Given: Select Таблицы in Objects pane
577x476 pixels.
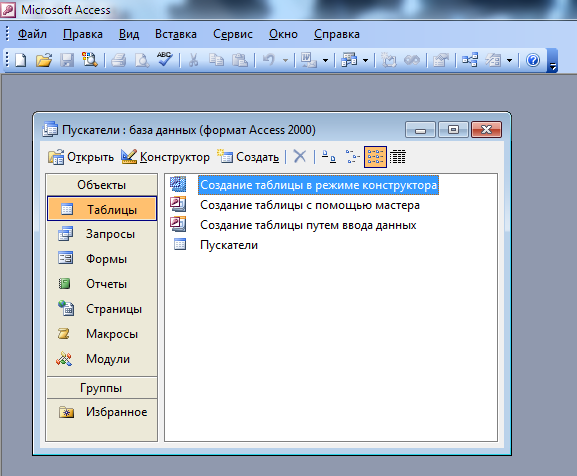Looking at the screenshot, I should point(102,209).
